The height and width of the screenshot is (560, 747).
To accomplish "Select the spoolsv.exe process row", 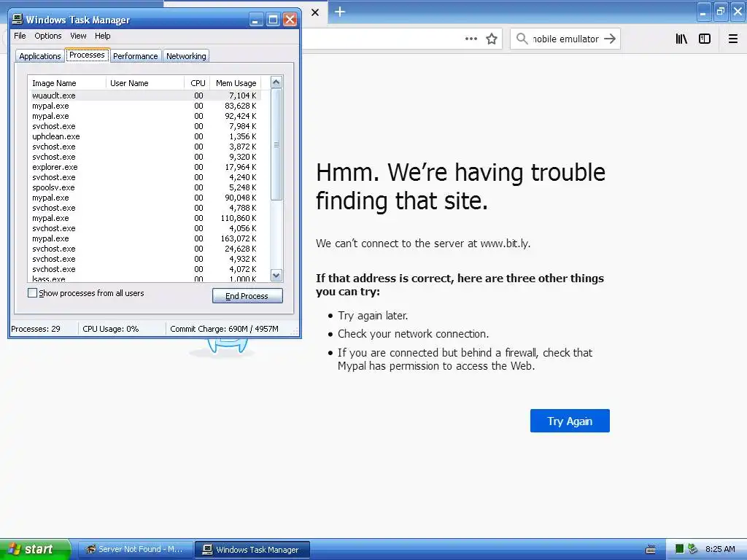I will pyautogui.click(x=145, y=187).
